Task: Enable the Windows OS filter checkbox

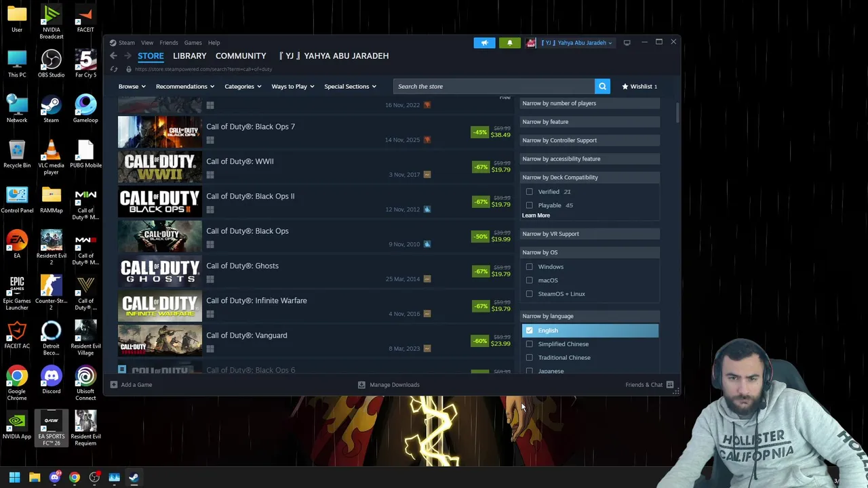Action: click(529, 267)
